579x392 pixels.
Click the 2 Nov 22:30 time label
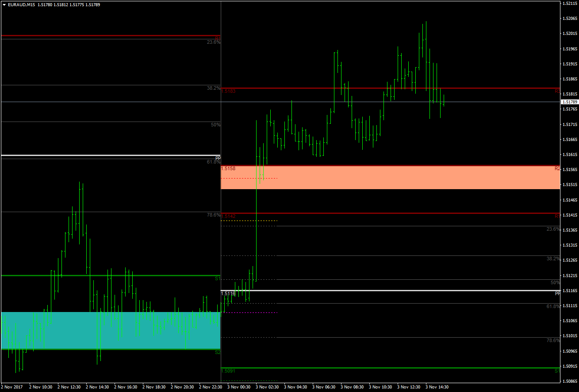tap(211, 387)
